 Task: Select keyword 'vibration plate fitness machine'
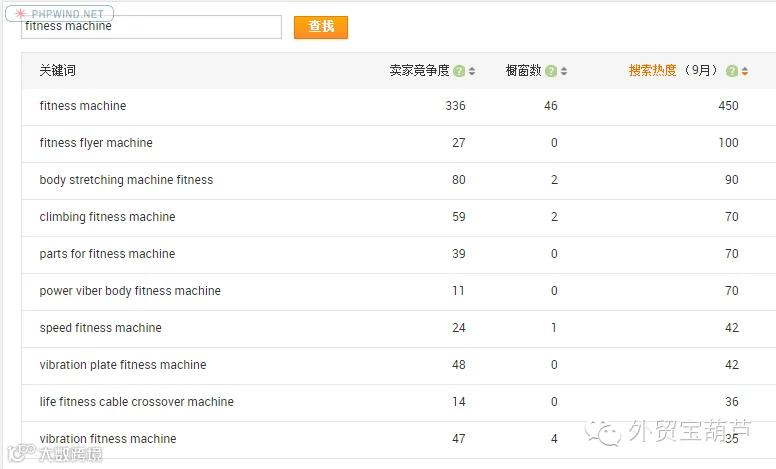pos(123,365)
